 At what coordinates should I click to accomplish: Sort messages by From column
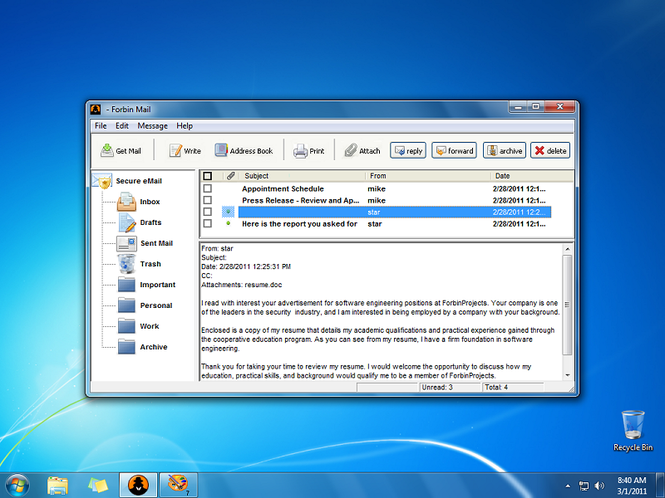coord(428,176)
